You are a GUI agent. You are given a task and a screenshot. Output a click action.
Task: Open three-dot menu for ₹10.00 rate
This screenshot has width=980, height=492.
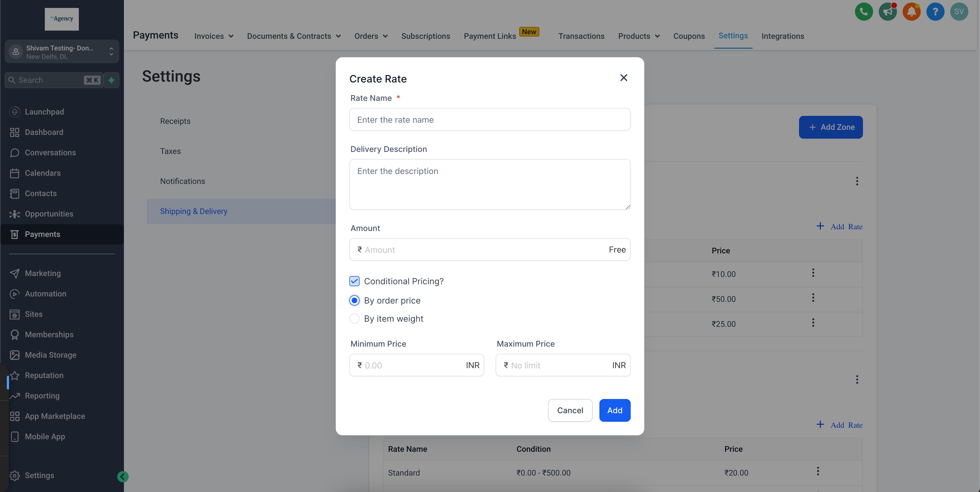[x=813, y=273]
